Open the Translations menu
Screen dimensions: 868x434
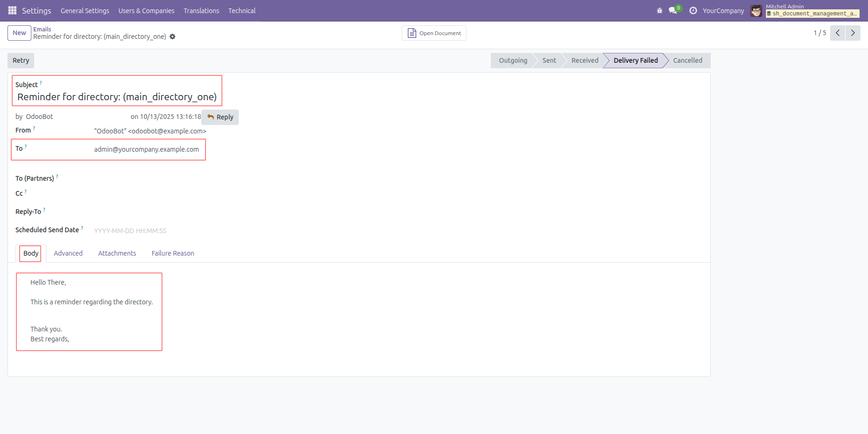201,10
